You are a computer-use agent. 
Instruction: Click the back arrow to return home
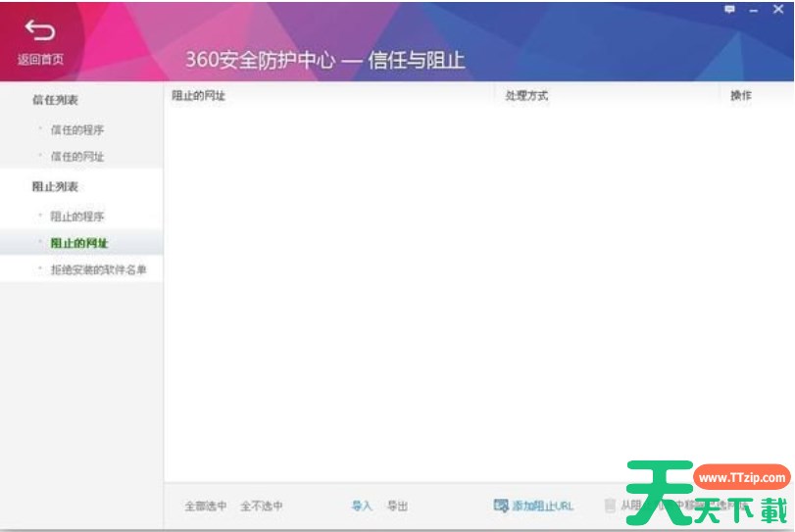pos(40,30)
